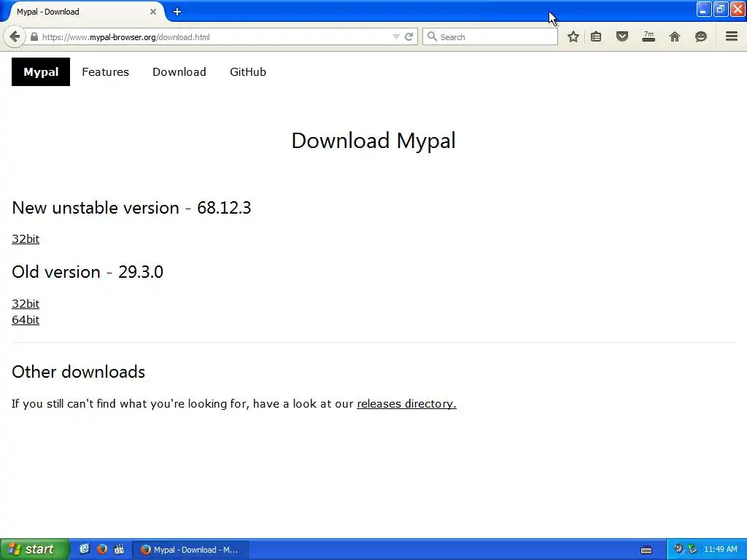Open the URL history dropdown arrow
The image size is (747, 560).
click(x=395, y=36)
